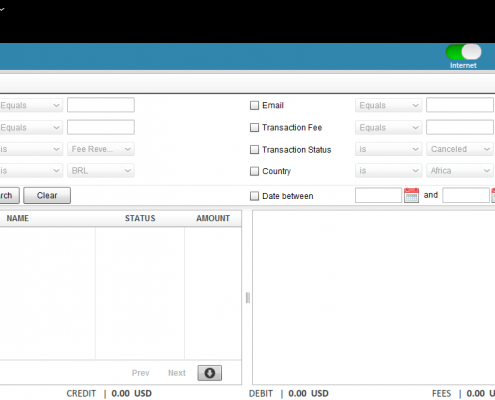Click the panel splitter handle
The height and width of the screenshot is (400, 495).
[x=248, y=298]
